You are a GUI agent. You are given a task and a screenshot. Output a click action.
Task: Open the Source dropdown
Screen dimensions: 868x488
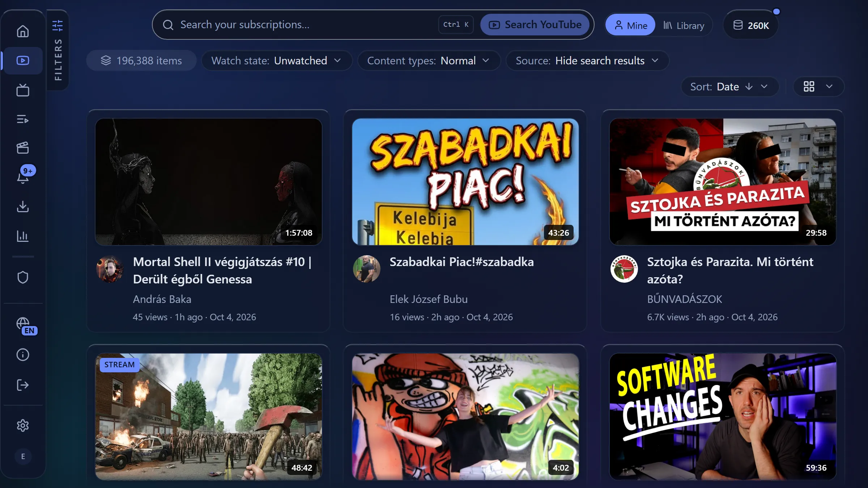[x=587, y=60]
